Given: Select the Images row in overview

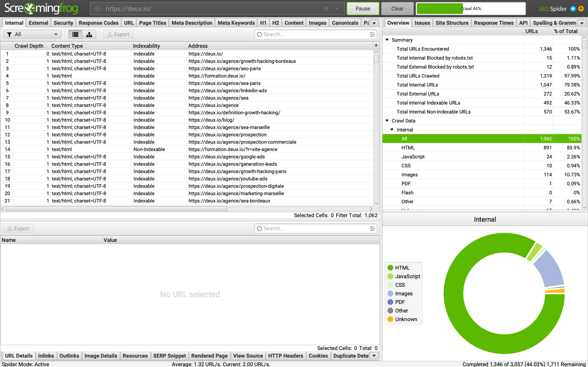Looking at the screenshot, I should [x=482, y=175].
